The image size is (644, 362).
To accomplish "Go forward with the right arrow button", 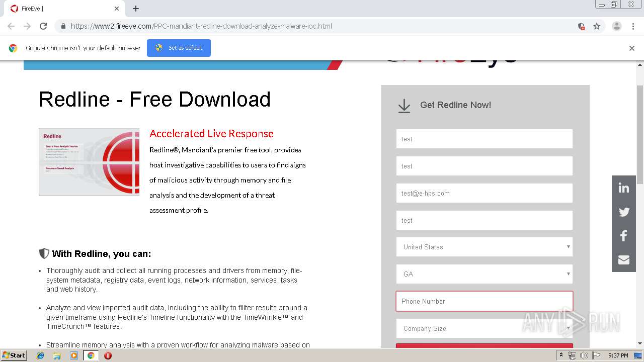I will [27, 26].
